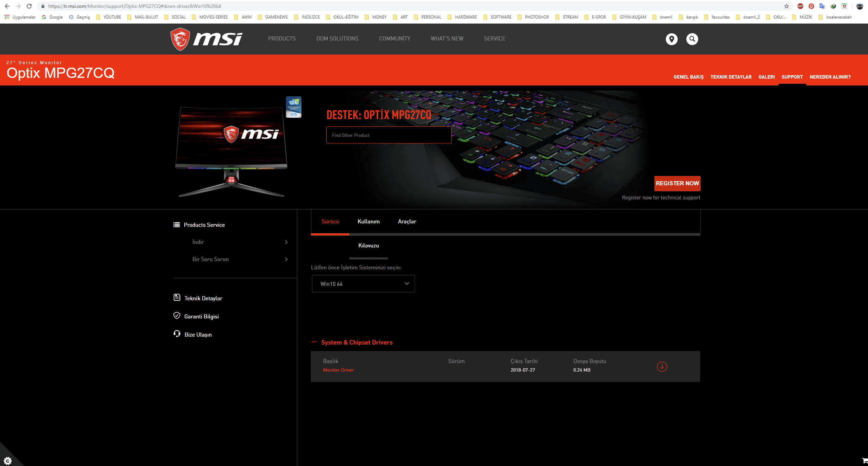Click the search magnifier icon in header
Screen dimensions: 868x466
click(692, 39)
